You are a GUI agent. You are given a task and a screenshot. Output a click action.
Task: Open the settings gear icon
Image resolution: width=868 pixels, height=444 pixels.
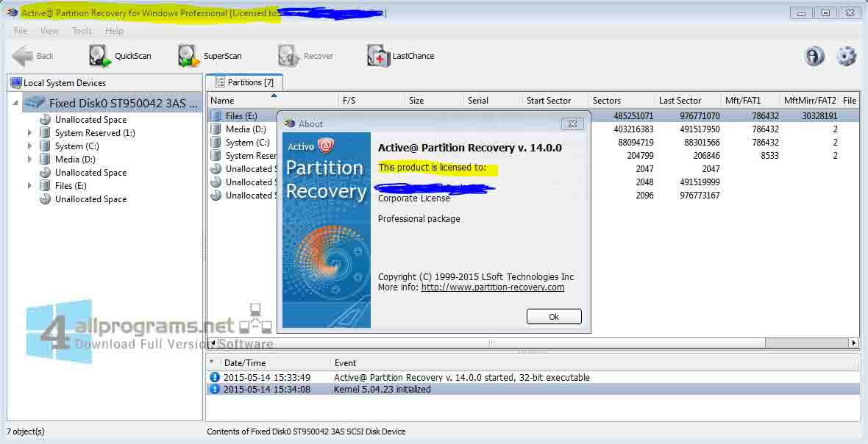click(846, 56)
